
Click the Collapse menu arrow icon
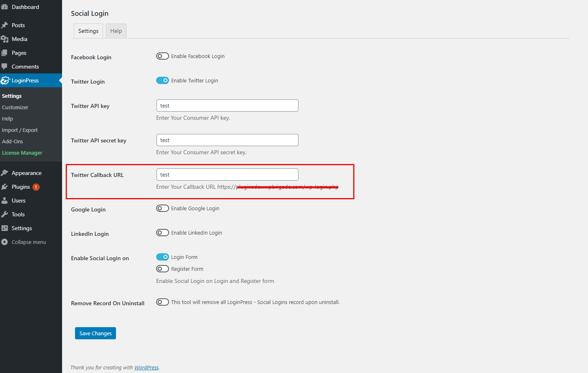[x=4, y=242]
